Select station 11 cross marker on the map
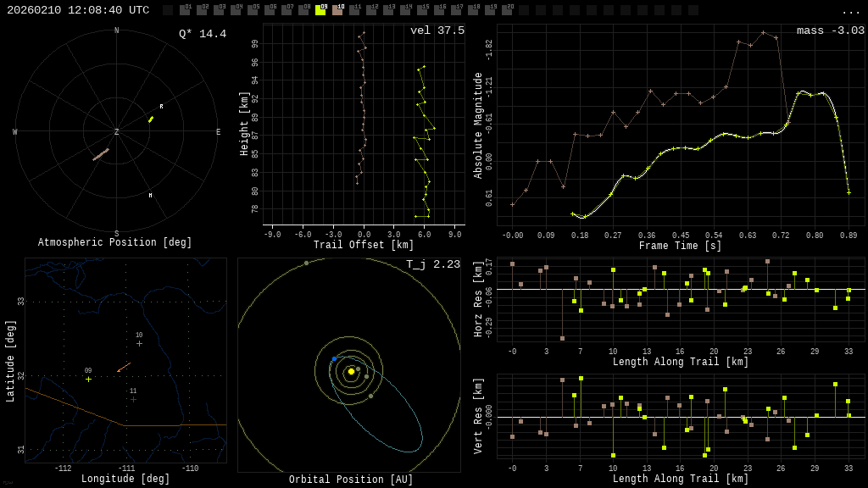868x488 pixels. (x=133, y=399)
